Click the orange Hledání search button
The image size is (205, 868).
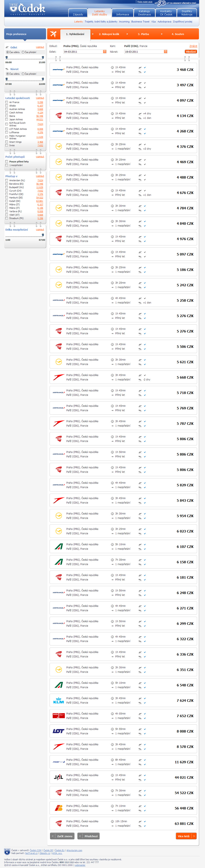click(191, 52)
